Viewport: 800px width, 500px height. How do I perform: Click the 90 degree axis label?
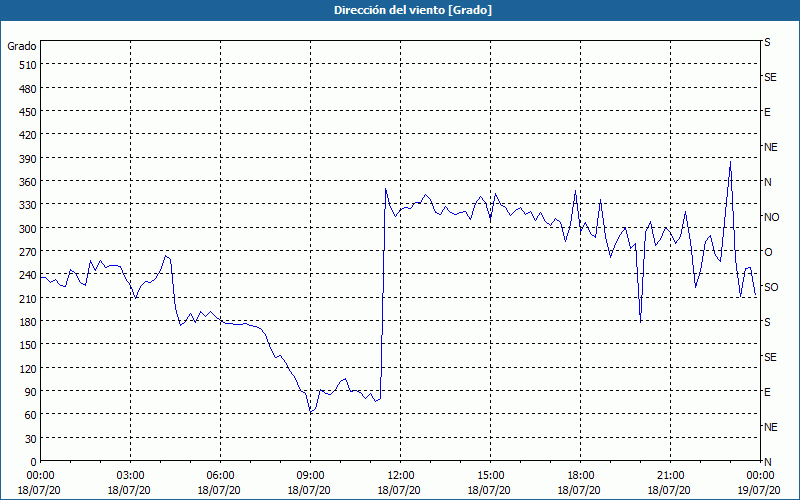coord(31,392)
